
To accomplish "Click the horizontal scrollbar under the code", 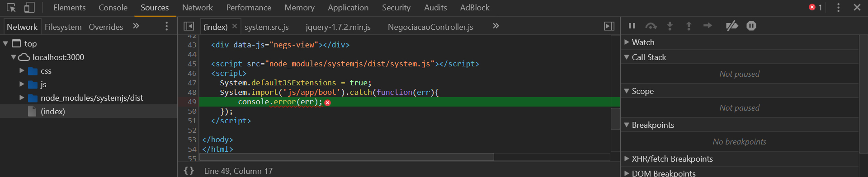I will pos(347,157).
